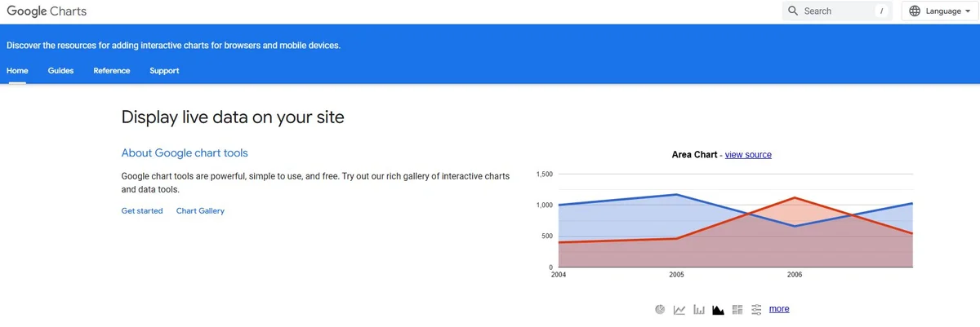Click the search magnifier icon
This screenshot has width=980, height=327.
click(793, 11)
